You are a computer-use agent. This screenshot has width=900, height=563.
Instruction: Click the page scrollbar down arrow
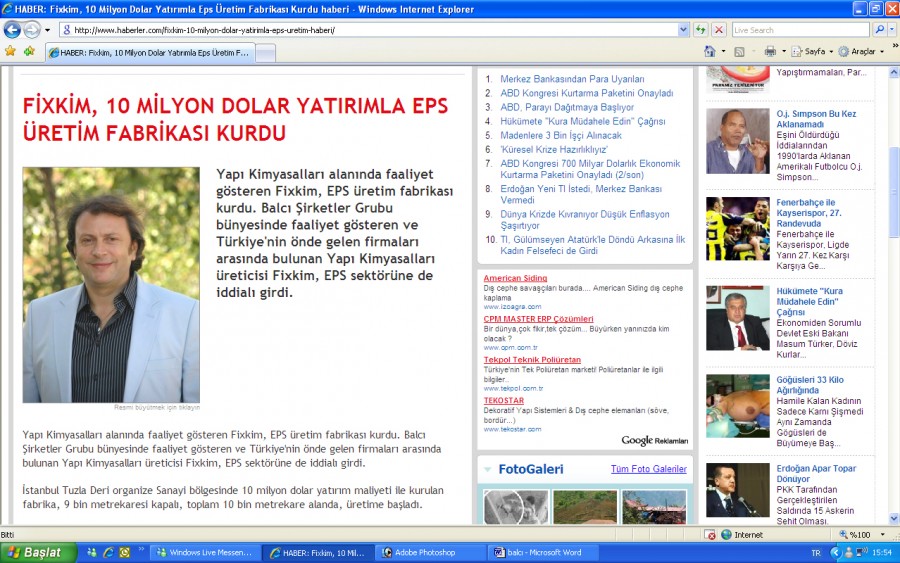point(894,519)
